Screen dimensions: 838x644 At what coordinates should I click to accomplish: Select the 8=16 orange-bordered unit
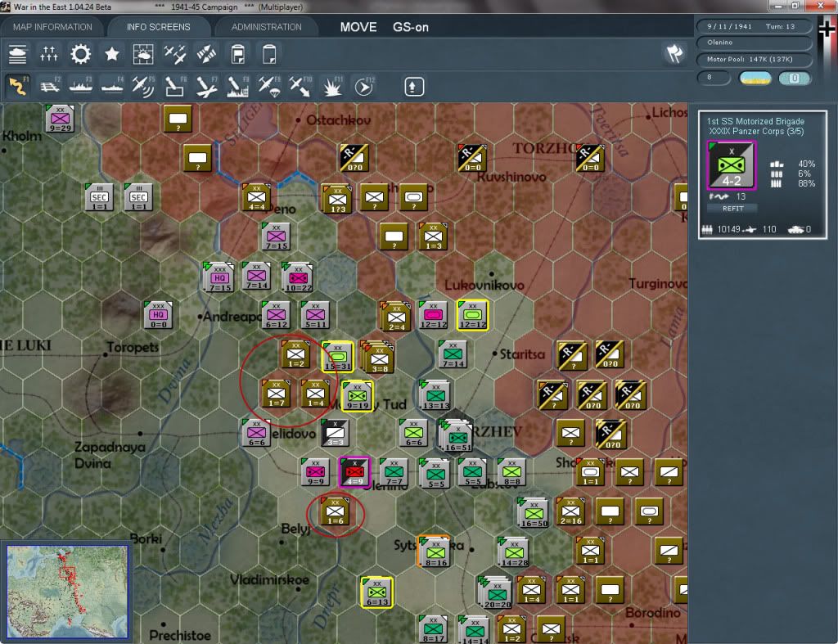coord(435,552)
